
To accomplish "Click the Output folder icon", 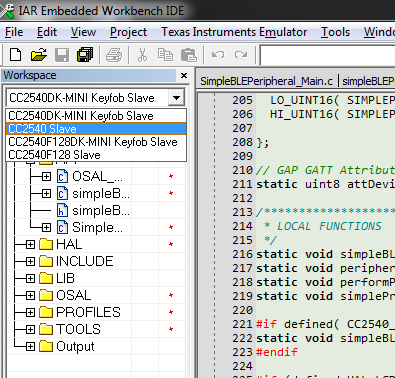I will click(x=46, y=346).
